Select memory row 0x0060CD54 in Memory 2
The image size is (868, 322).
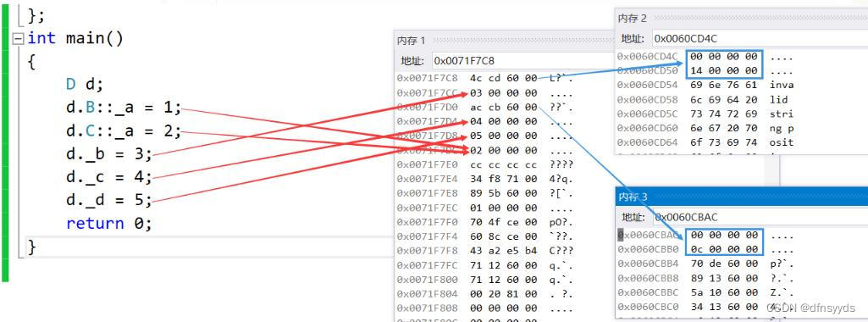(x=705, y=85)
